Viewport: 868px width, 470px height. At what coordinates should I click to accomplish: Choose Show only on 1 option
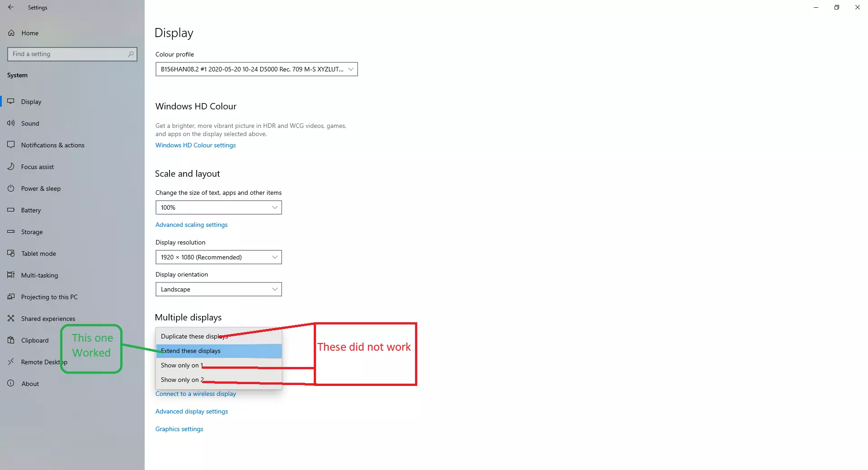pos(219,365)
